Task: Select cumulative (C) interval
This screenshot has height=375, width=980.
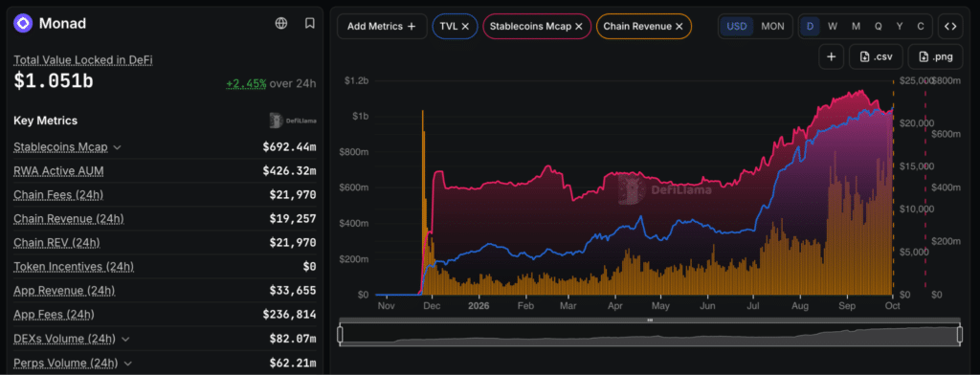Action: coord(920,26)
